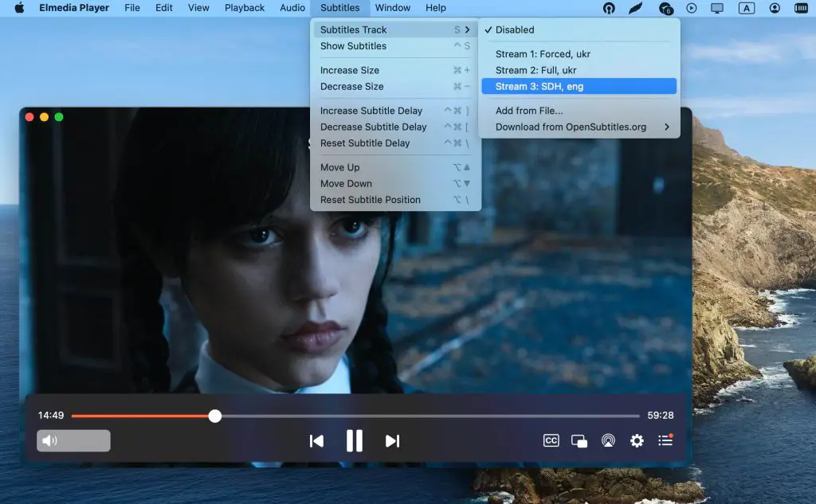The height and width of the screenshot is (504, 816).
Task: Choose Decrease Size in Subtitles menu
Action: click(x=395, y=86)
